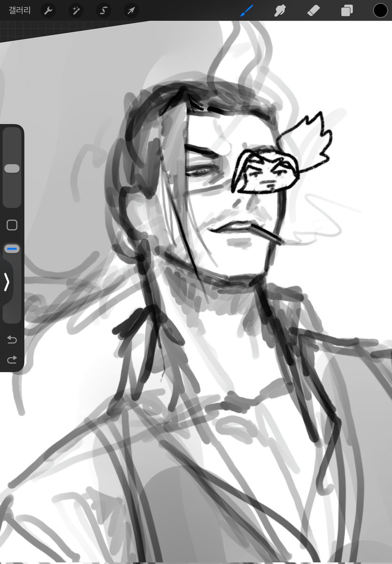Viewport: 392px width, 564px height.
Task: Open the Gallery (갤러리) link
Action: coord(20,10)
